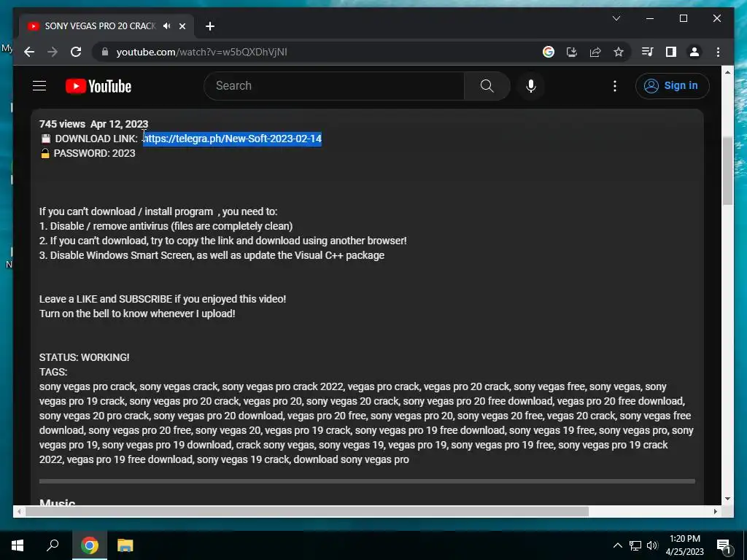Open Windows taskbar search

(53, 545)
